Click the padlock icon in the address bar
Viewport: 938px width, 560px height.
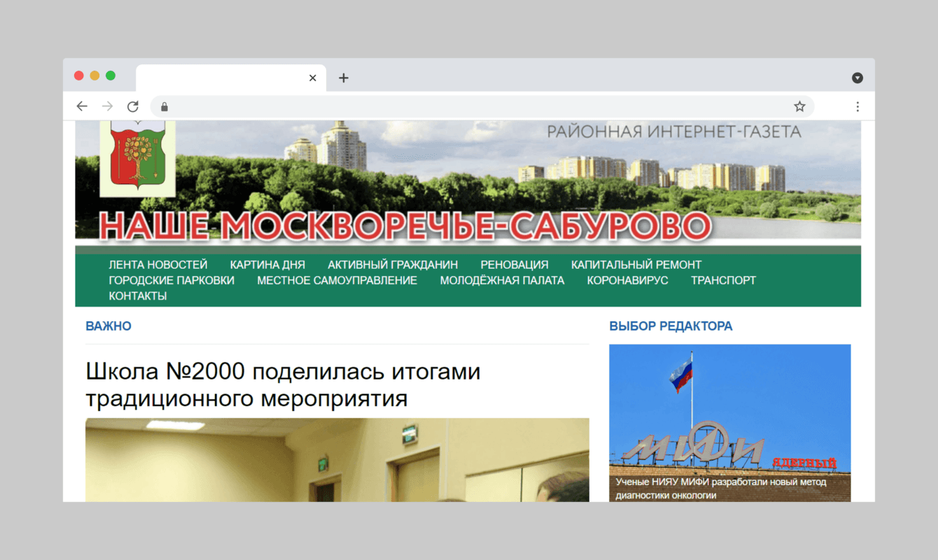[164, 106]
